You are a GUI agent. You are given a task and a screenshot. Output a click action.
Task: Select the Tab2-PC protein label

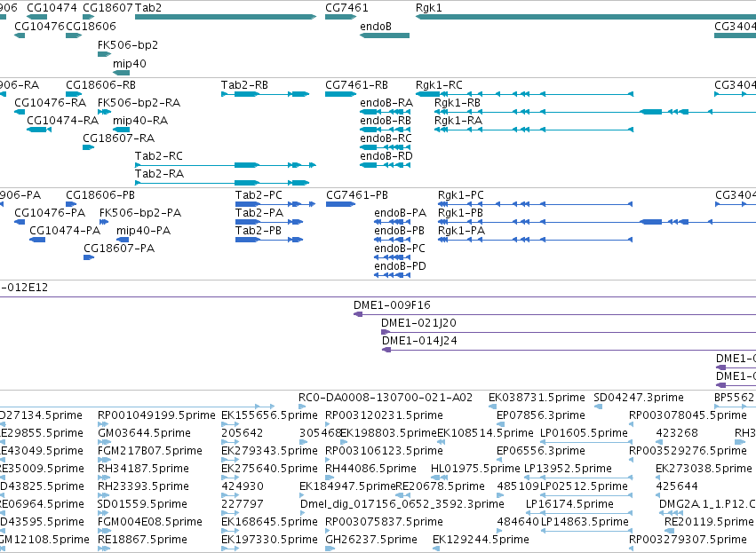259,195
